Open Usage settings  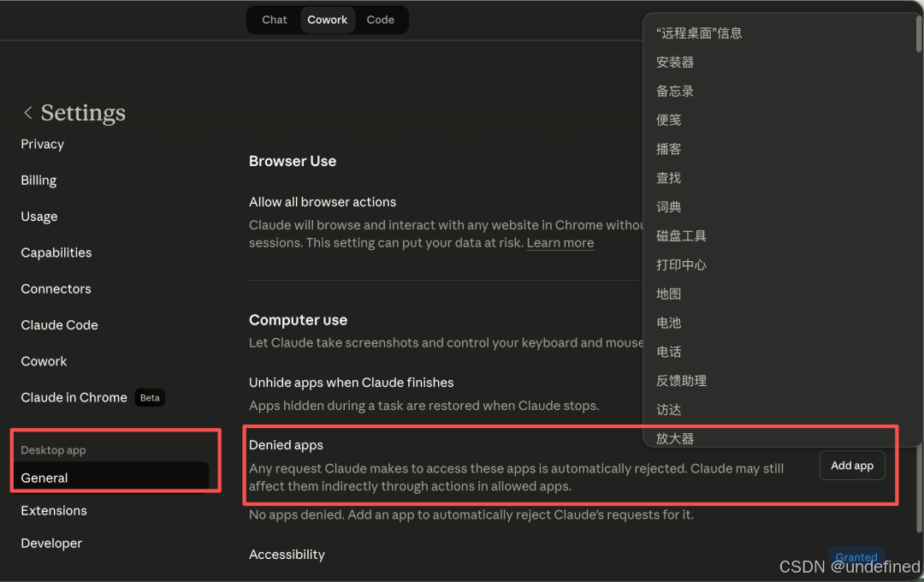pyautogui.click(x=38, y=217)
